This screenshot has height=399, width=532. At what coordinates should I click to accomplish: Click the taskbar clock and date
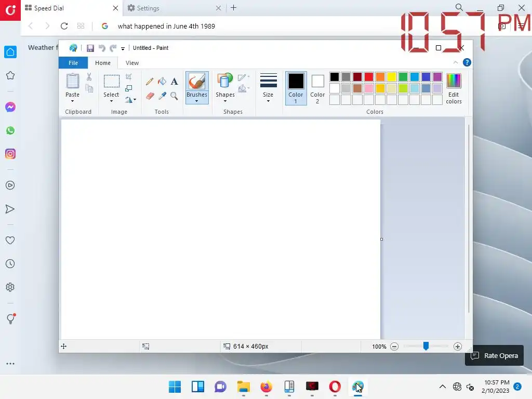tap(495, 387)
